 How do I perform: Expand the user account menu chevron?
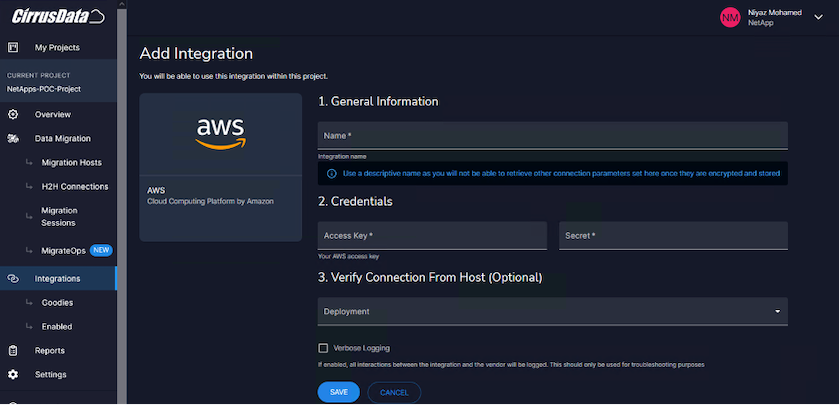[x=818, y=16]
